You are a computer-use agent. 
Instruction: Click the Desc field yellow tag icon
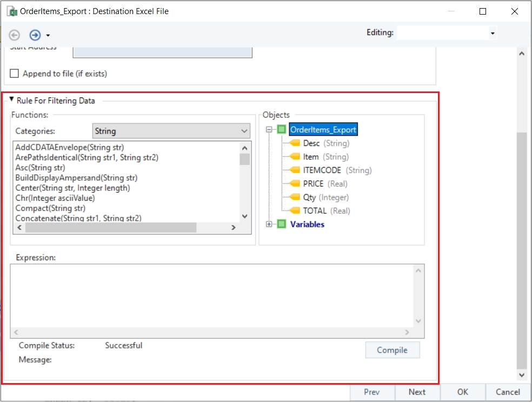(x=294, y=143)
